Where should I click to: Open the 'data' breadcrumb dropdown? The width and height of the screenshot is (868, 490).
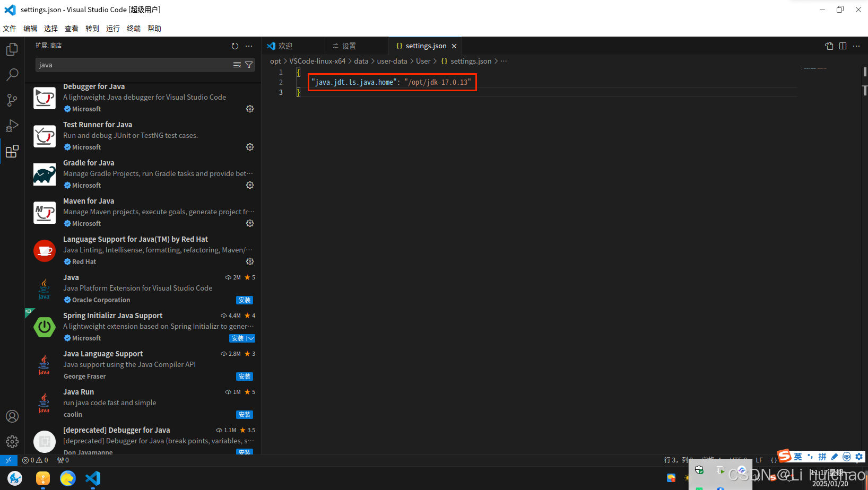[361, 61]
